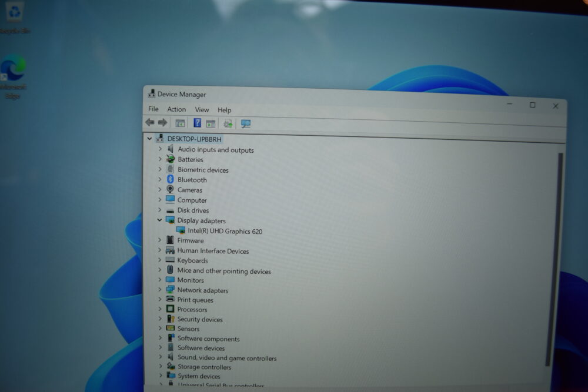The width and height of the screenshot is (588, 392).
Task: Click the Back arrow in Device Manager toolbar
Action: click(150, 122)
